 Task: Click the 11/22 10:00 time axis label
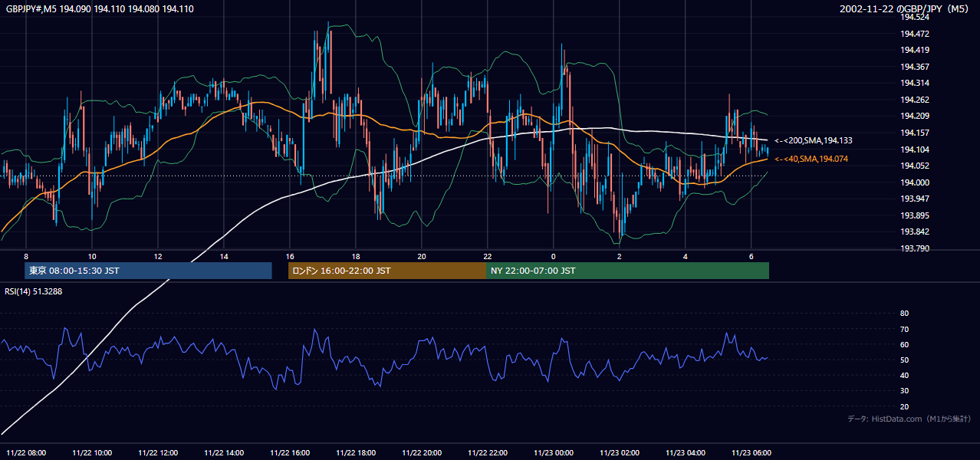click(92, 453)
